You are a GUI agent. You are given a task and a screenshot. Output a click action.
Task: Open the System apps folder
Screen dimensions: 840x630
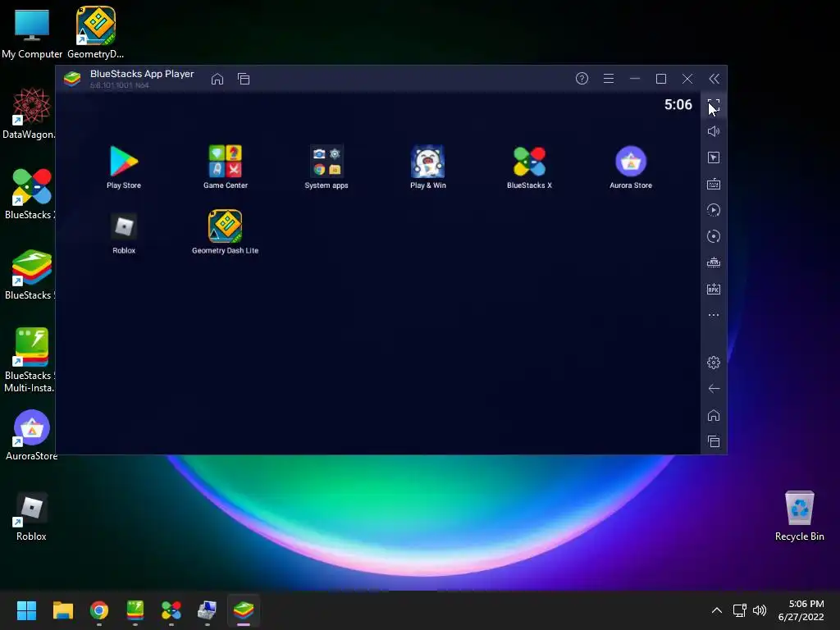pos(326,166)
